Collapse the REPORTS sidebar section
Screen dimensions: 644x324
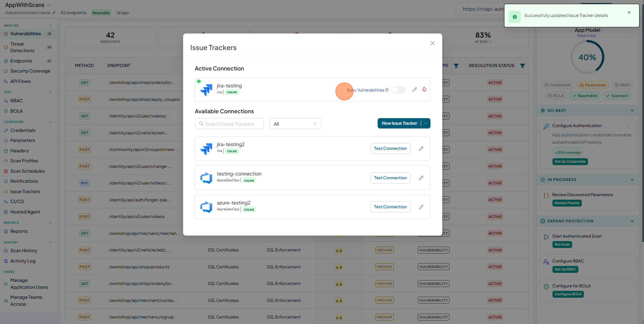click(50, 223)
